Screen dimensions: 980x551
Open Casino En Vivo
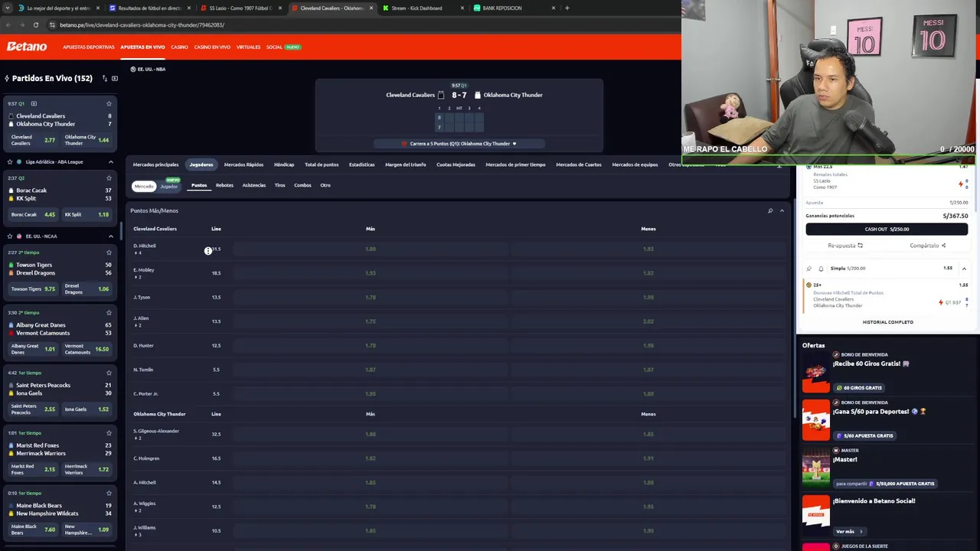[x=212, y=47]
